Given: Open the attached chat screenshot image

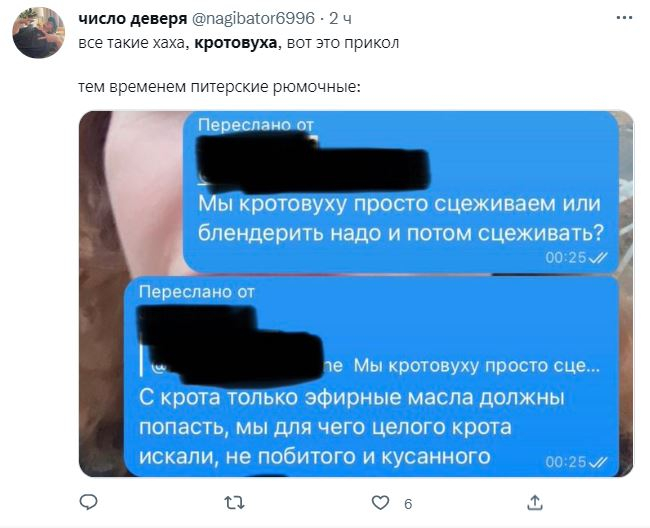Looking at the screenshot, I should [356, 294].
